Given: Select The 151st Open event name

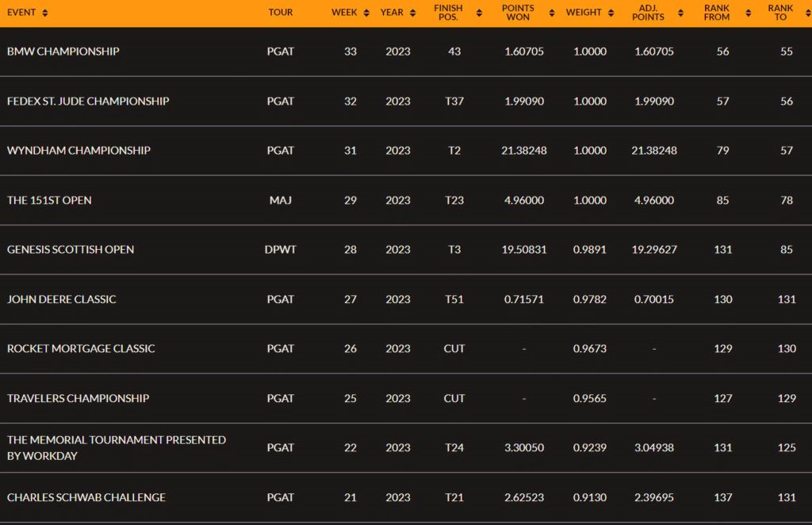Looking at the screenshot, I should 49,201.
